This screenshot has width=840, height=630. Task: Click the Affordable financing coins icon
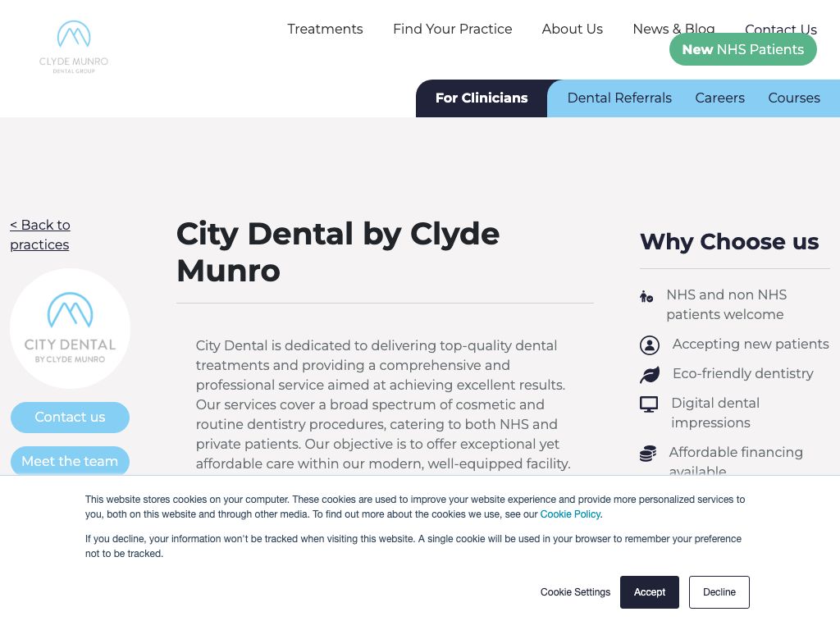click(648, 453)
